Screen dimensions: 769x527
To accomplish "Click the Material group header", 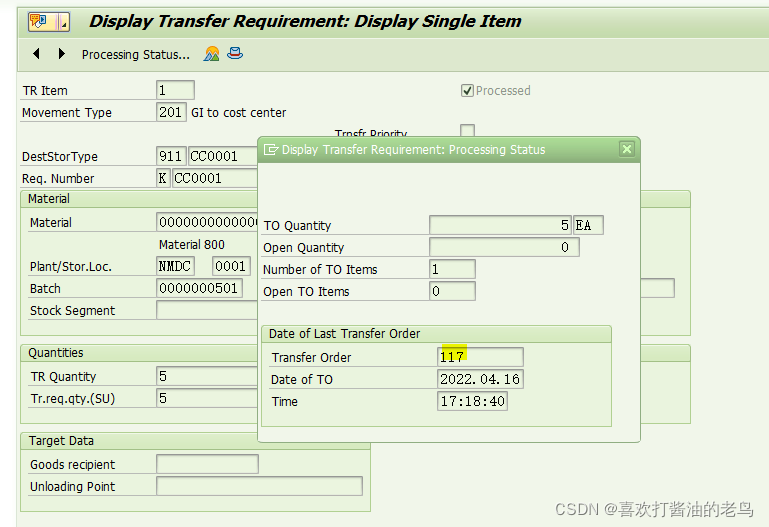I will [x=49, y=199].
